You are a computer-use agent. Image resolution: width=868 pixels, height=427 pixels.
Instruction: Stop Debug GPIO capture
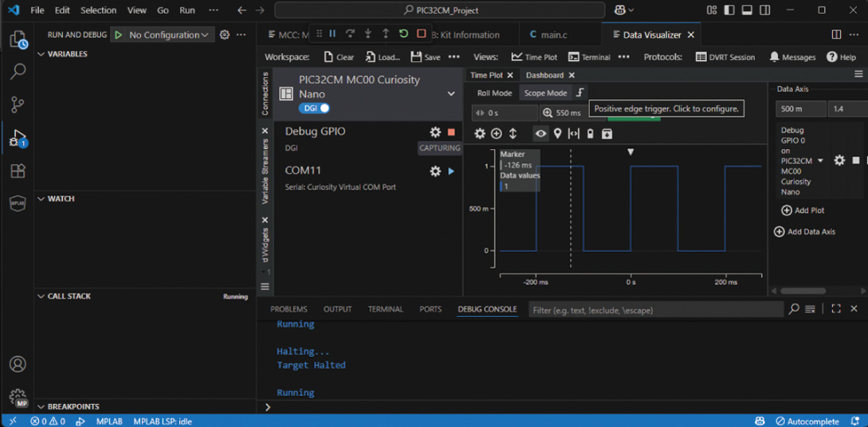451,132
